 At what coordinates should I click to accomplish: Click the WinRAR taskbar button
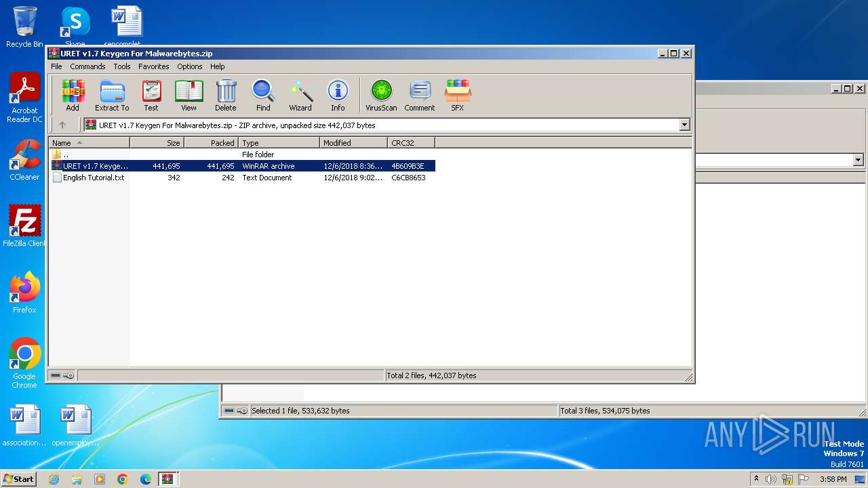167,479
